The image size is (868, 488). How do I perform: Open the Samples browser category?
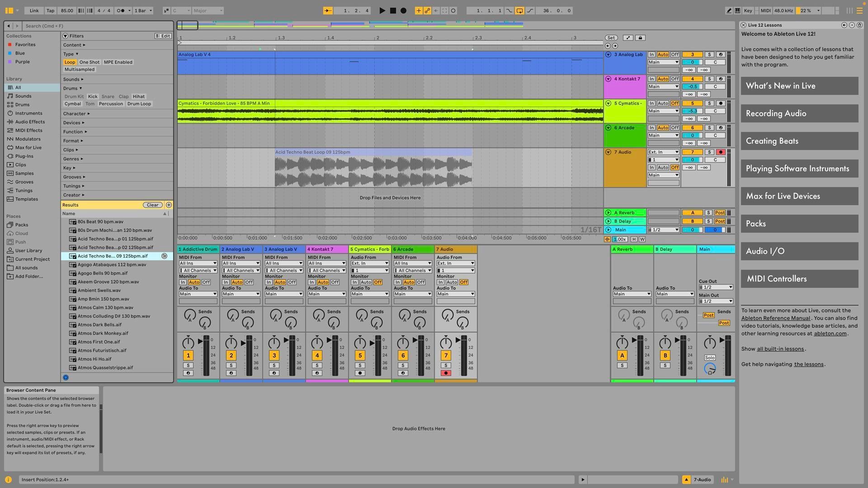24,173
